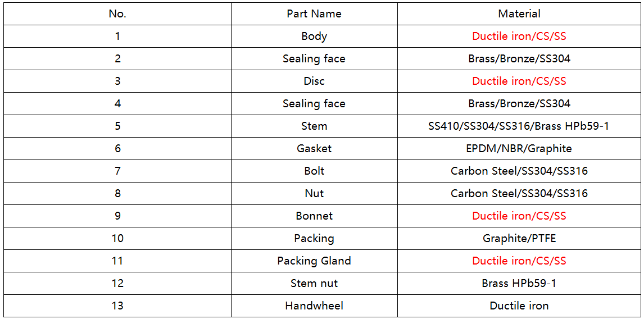The image size is (644, 319).
Task: Select the "EPDM/NBR/Graphite" material cell
Action: 519,149
